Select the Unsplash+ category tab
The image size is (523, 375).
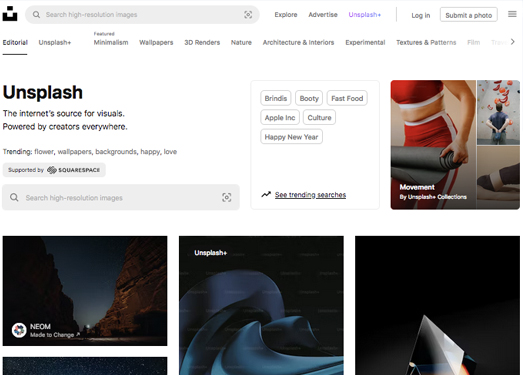(x=55, y=42)
